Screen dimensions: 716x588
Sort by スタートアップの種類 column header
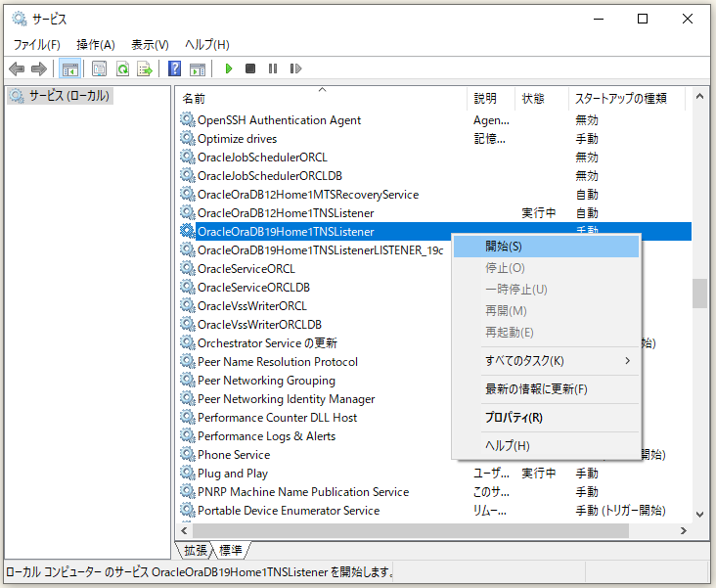[x=626, y=98]
